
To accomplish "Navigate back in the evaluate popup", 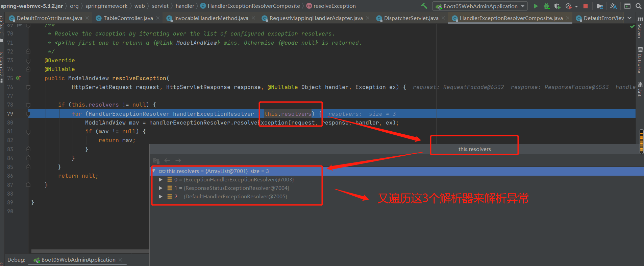I will 167,160.
